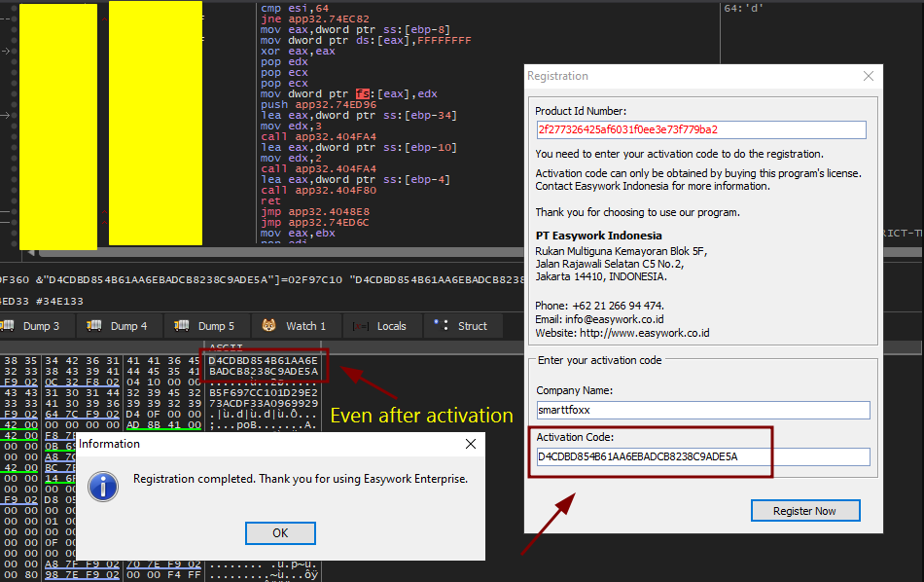This screenshot has height=582, width=924.
Task: Select the 'push app32.74ED96' instruction
Action: pyautogui.click(x=318, y=104)
